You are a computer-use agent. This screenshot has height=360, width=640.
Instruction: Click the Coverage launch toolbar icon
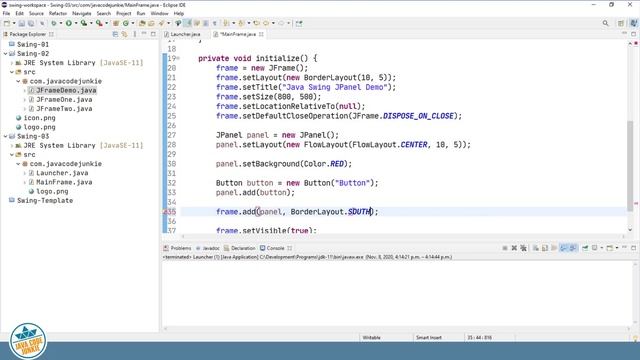pos(84,23)
